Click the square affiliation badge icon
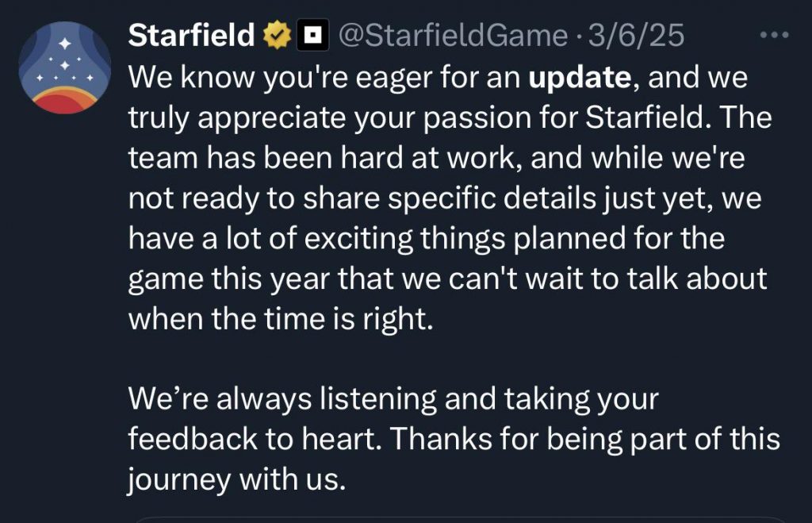Viewport: 812px width, 523px height. tap(313, 35)
